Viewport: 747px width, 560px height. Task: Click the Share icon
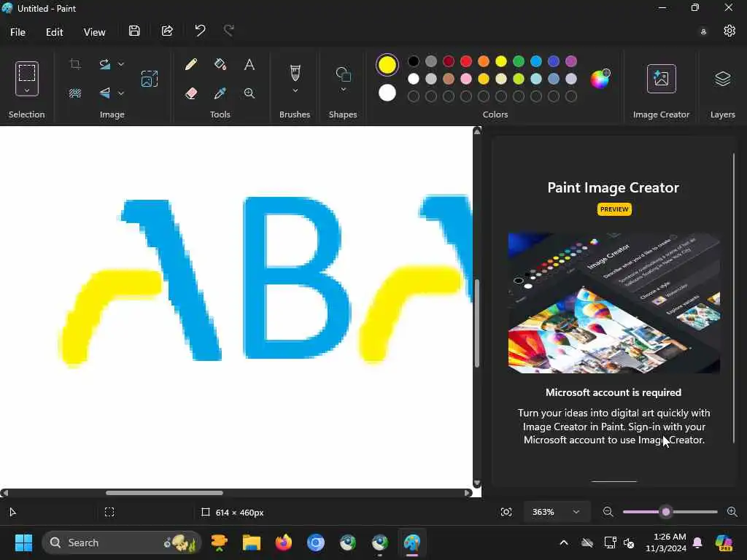tap(167, 31)
